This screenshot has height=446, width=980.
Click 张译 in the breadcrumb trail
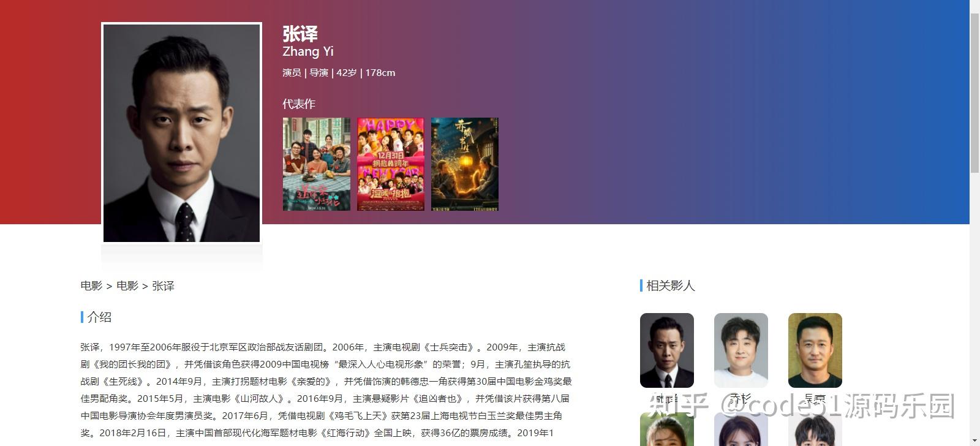pos(164,285)
